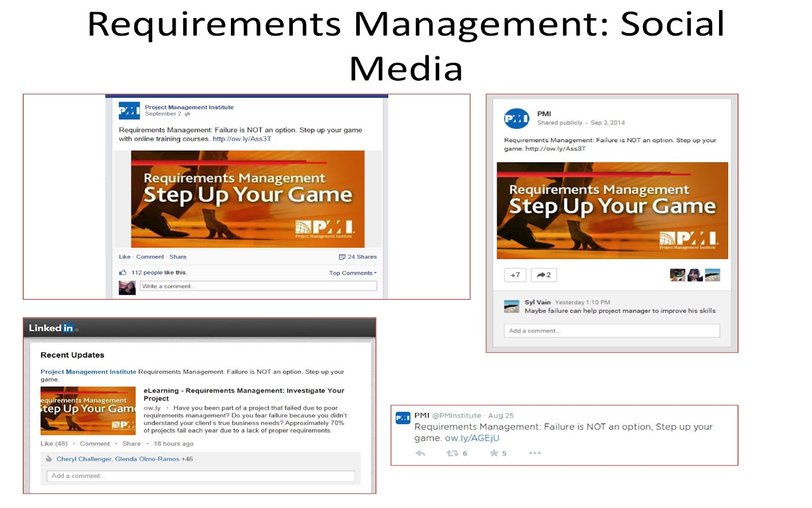This screenshot has height=508, width=812.
Task: Open Glenda Olmo-Ramos's profile link
Action: [x=147, y=459]
